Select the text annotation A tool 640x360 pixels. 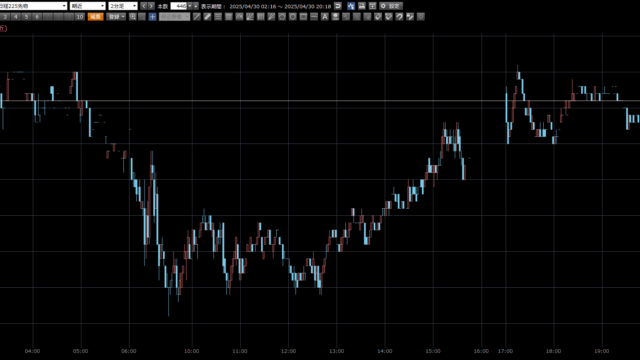pos(324,17)
